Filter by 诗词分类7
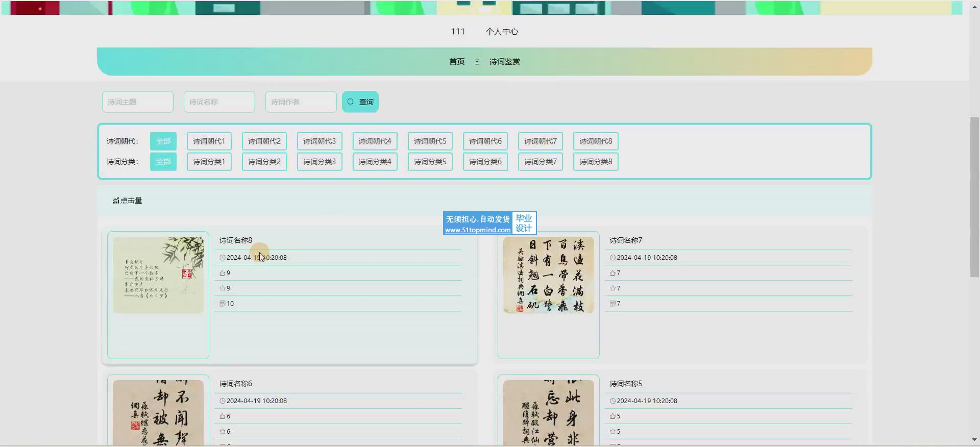 pos(541,162)
